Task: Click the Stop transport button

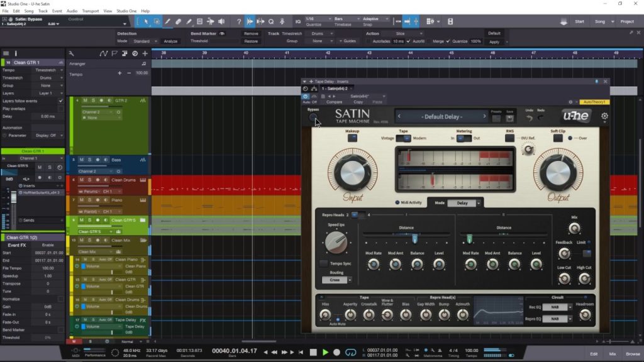Action: 313,353
